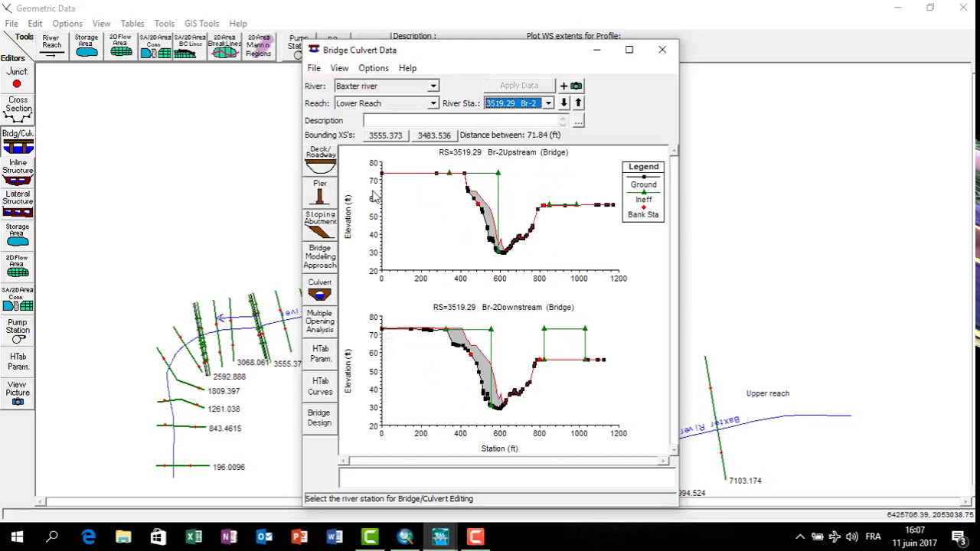Open the SA/2D Area Conn editor in left sidebar
This screenshot has height=551, width=980.
point(17,299)
